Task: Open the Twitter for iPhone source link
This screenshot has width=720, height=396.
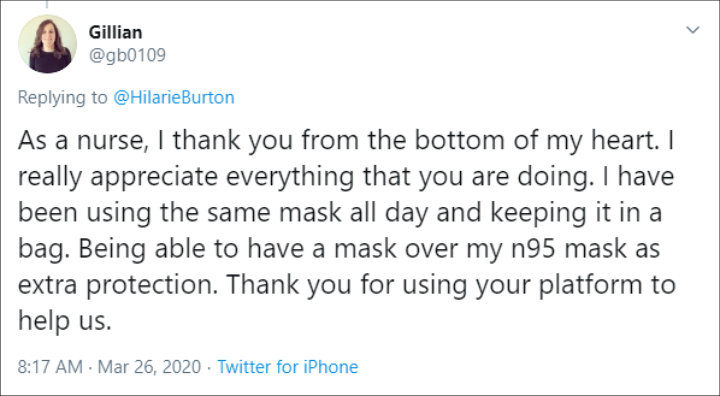Action: (x=287, y=367)
